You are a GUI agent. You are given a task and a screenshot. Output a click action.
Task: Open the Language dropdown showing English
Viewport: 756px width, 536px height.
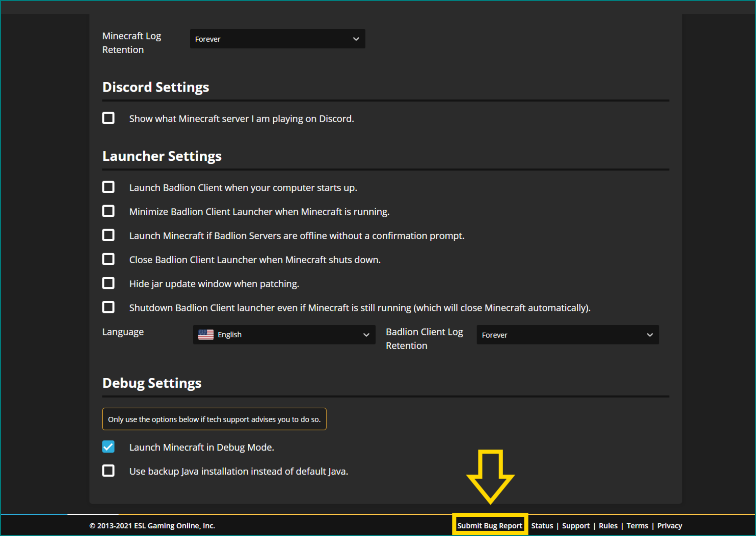(x=284, y=334)
